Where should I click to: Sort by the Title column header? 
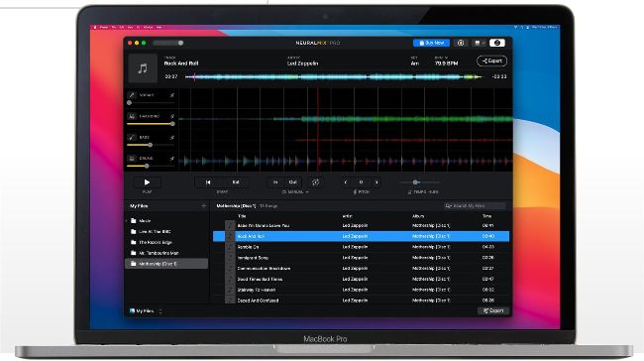click(242, 216)
